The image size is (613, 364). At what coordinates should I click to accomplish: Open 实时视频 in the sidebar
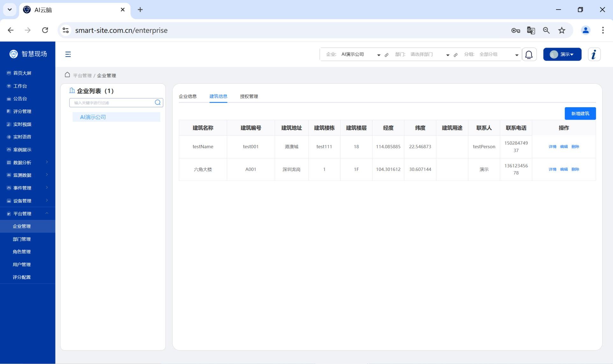coord(27,124)
